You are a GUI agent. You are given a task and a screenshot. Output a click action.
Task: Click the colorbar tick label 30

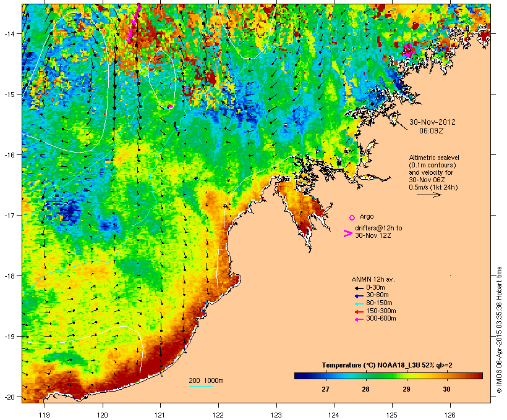click(x=446, y=389)
